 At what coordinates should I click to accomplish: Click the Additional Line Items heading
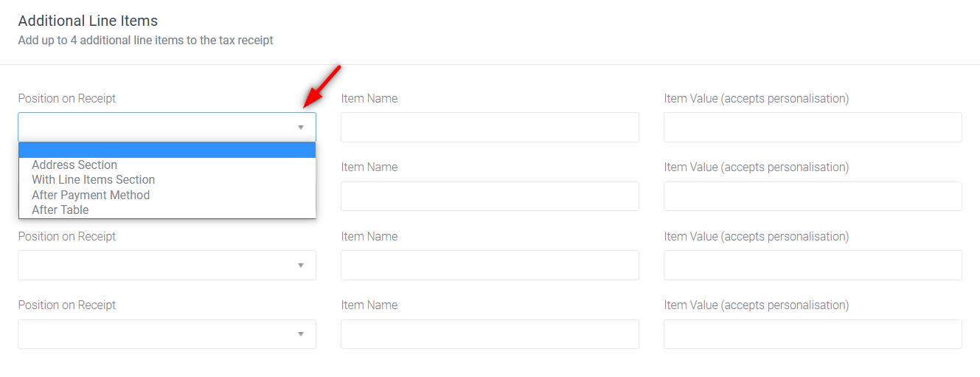point(88,21)
